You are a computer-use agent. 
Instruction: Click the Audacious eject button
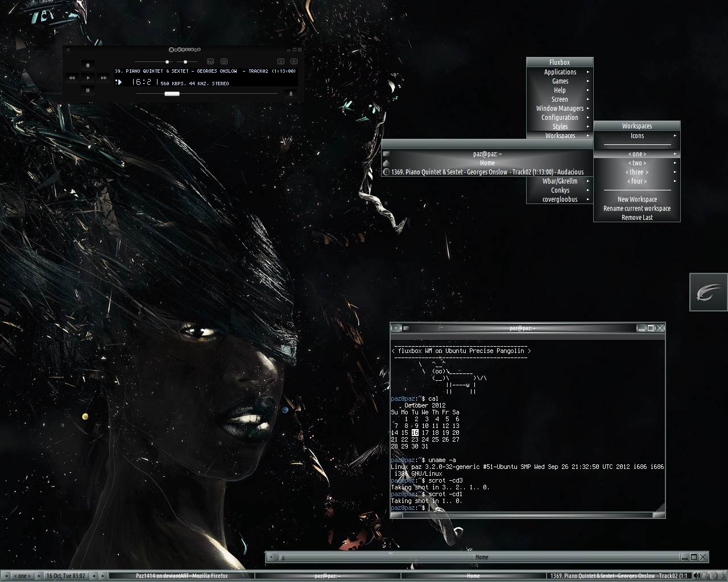(291, 93)
